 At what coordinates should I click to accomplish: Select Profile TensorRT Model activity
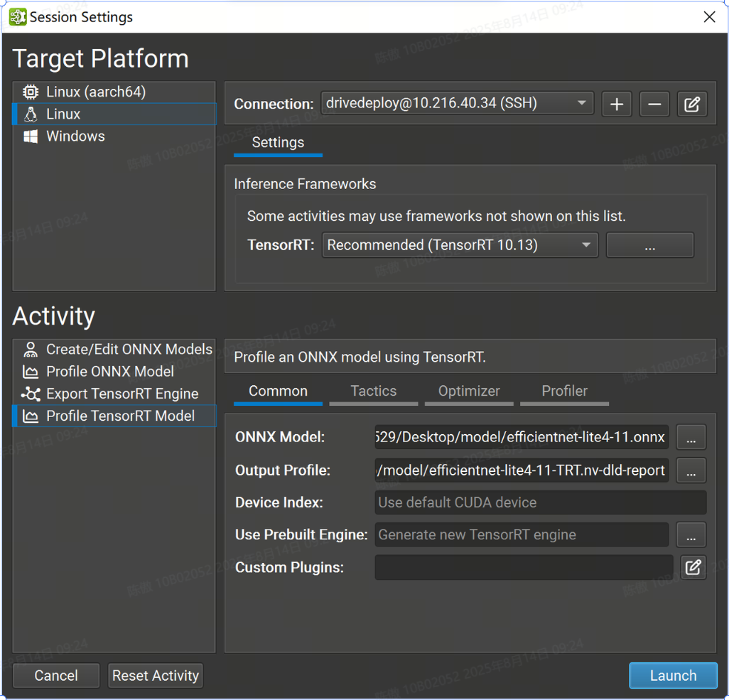click(x=114, y=416)
